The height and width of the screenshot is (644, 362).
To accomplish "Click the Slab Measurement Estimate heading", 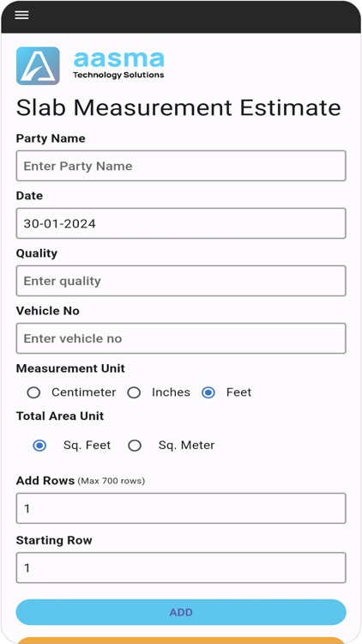I will [x=178, y=107].
